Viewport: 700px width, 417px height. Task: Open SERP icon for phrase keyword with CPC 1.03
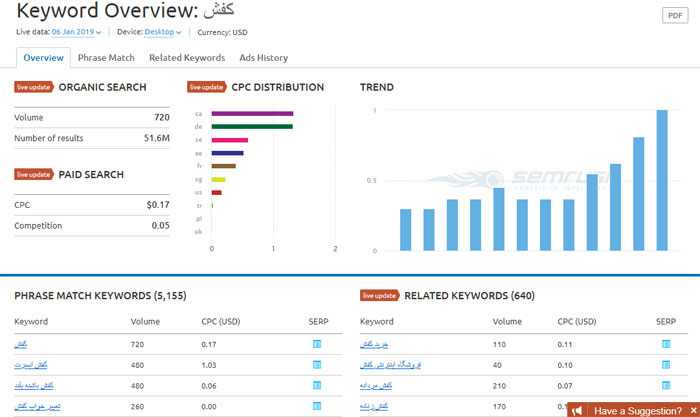[x=317, y=365]
